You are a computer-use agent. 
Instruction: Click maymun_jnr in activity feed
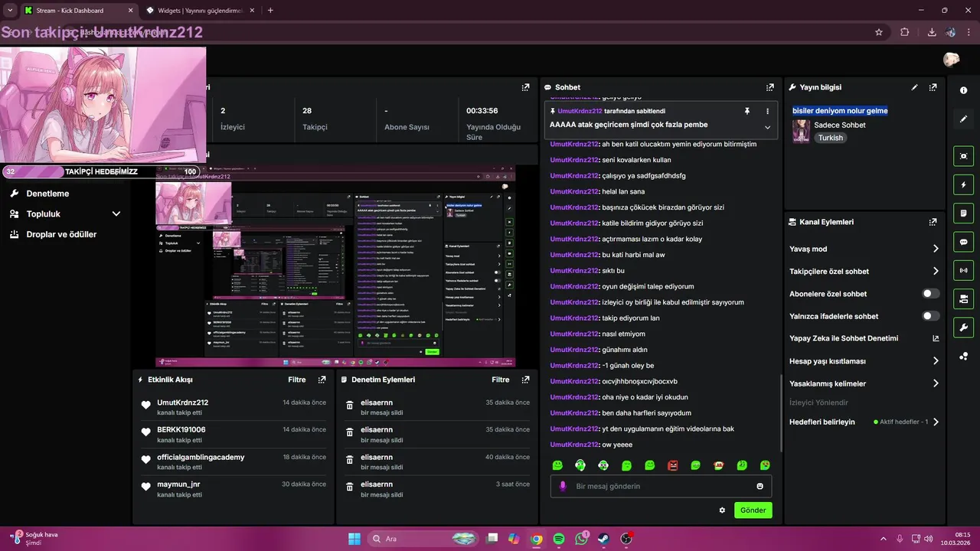178,484
